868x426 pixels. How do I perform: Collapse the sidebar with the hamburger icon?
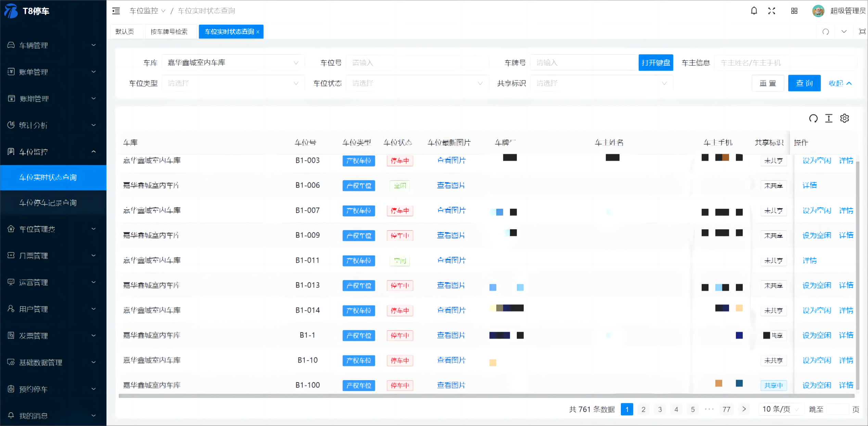[116, 11]
